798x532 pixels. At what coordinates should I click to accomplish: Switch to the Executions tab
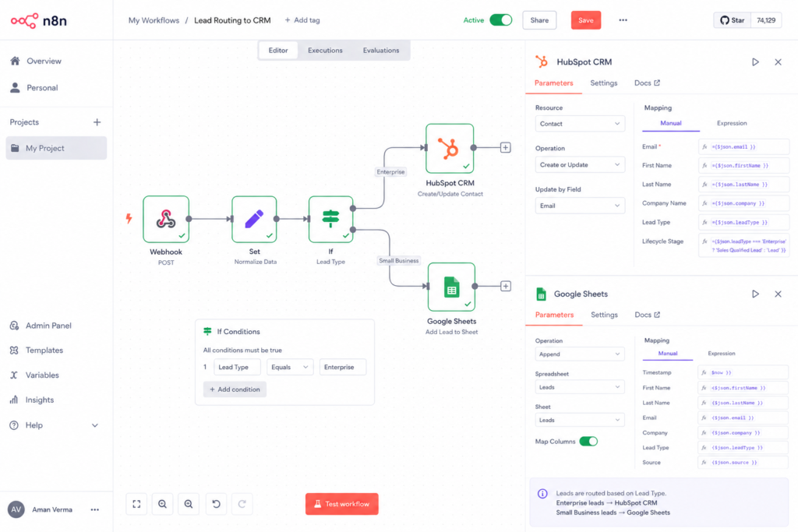point(325,51)
